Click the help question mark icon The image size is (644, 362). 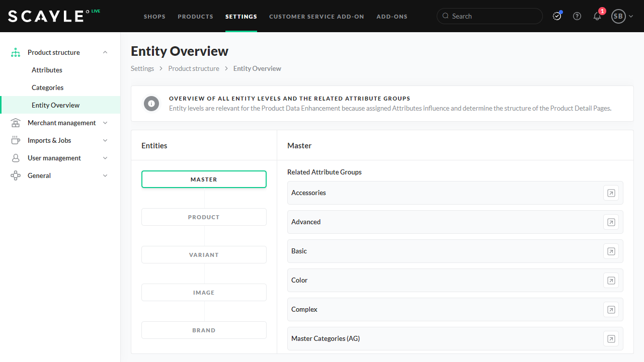click(x=577, y=16)
